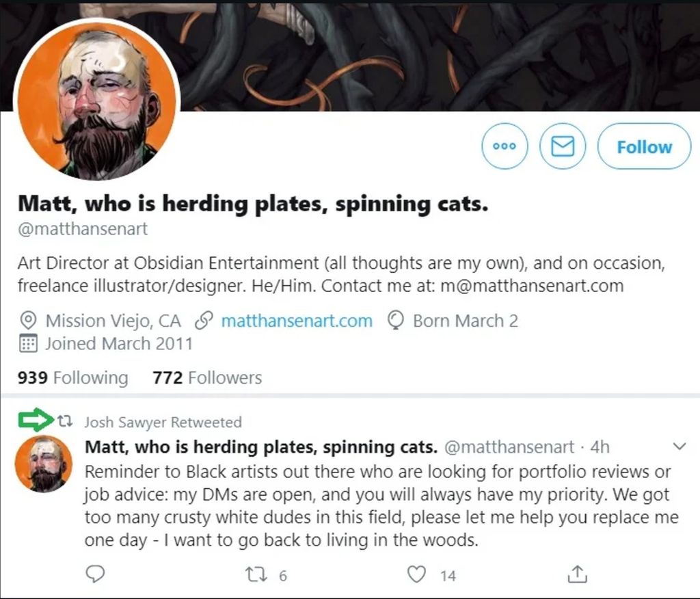This screenshot has height=599, width=700.
Task: View the 939 Following list
Action: click(x=72, y=377)
